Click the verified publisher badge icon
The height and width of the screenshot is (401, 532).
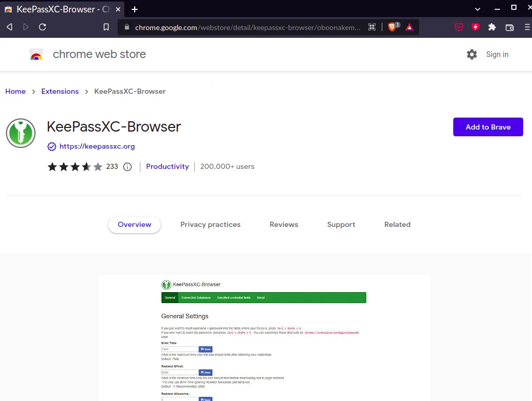coord(52,146)
